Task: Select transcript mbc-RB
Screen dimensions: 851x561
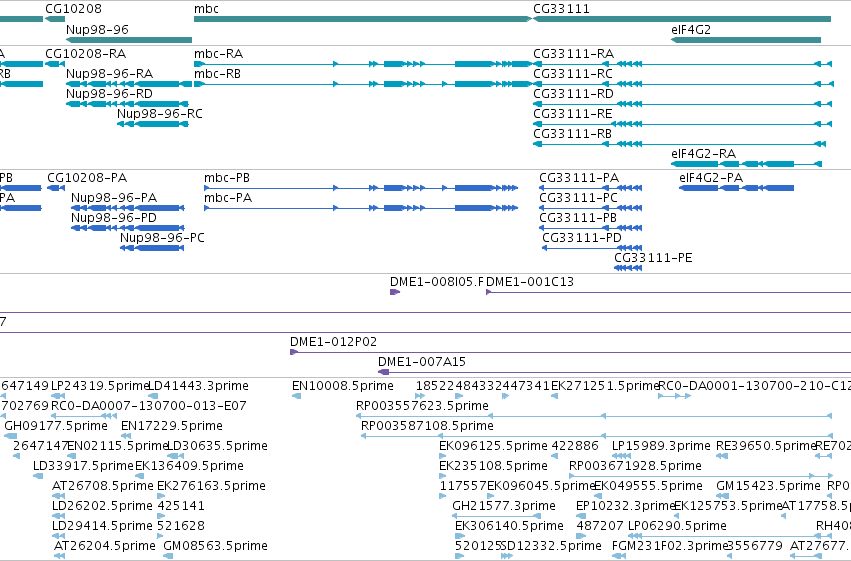Action: point(363,84)
